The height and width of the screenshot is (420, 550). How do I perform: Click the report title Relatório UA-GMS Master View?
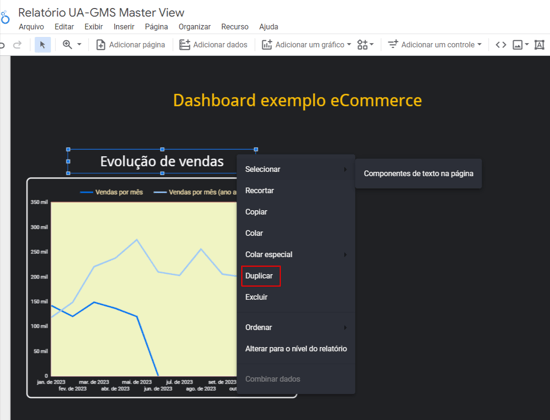[101, 12]
